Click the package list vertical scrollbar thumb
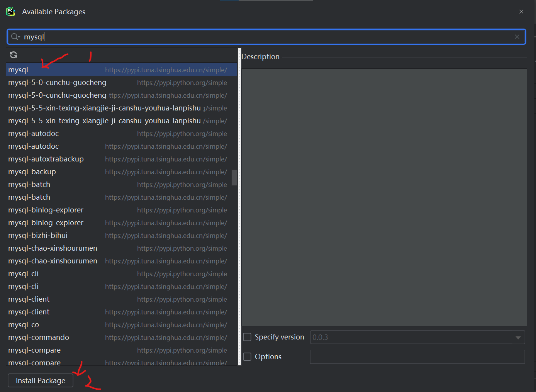This screenshot has height=392, width=536. coord(234,178)
